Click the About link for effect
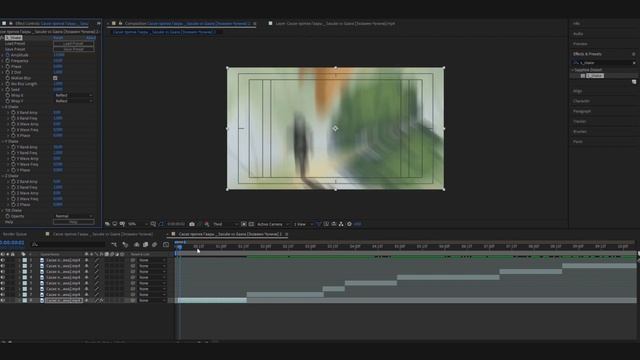Image resolution: width=640 pixels, height=360 pixels. [91, 38]
